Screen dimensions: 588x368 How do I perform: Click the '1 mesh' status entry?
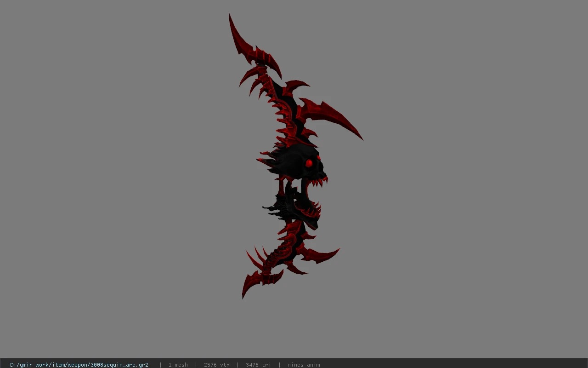(178, 365)
